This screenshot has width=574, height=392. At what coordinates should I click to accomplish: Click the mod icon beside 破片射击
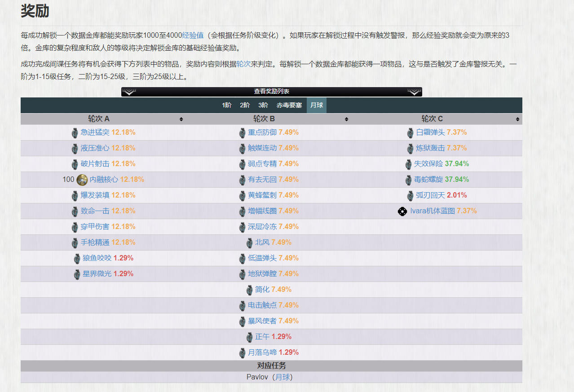point(75,164)
